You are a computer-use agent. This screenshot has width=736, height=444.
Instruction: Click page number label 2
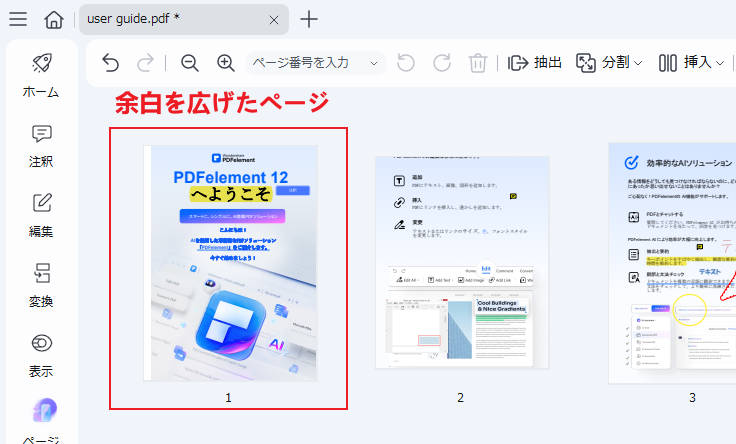tap(460, 398)
